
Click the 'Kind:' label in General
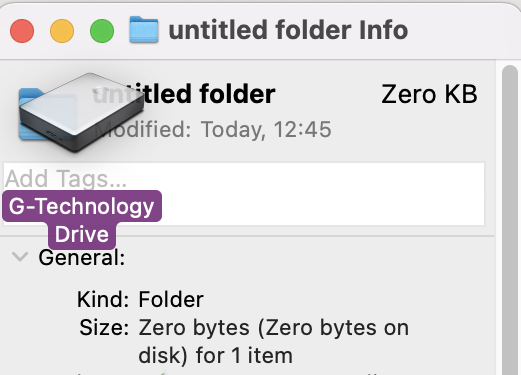pyautogui.click(x=103, y=299)
